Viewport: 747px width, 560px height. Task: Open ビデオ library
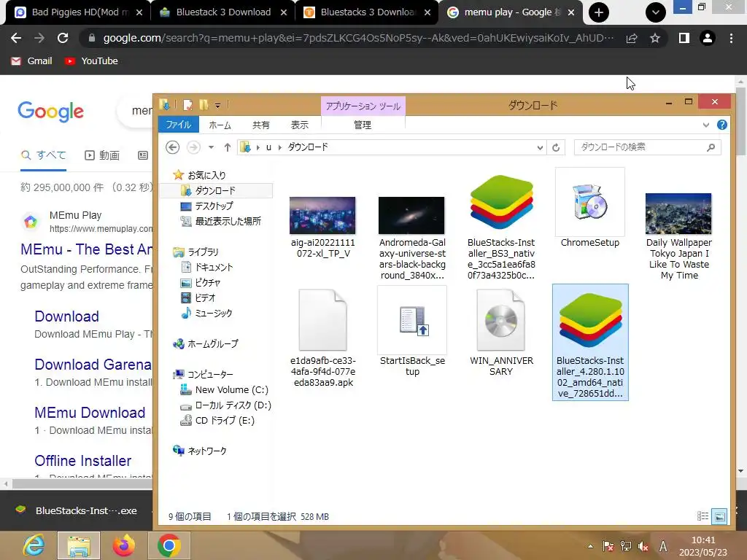pos(205,297)
